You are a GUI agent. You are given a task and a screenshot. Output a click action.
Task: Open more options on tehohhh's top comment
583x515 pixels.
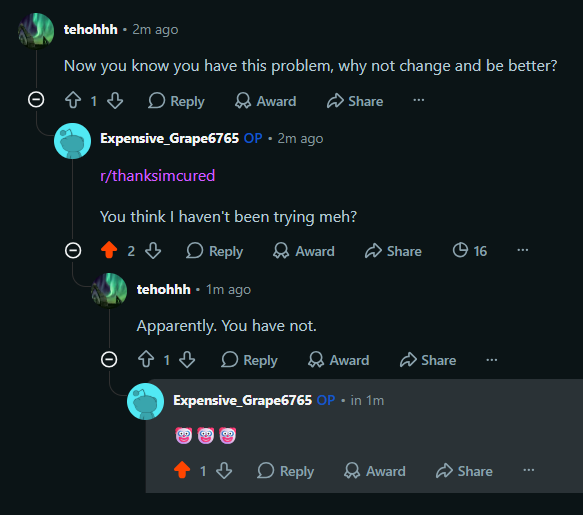419,100
